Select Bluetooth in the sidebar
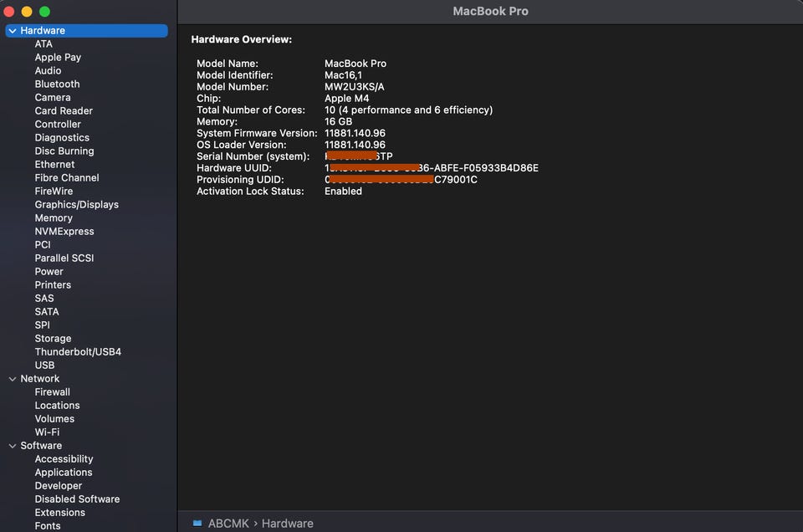 57,84
